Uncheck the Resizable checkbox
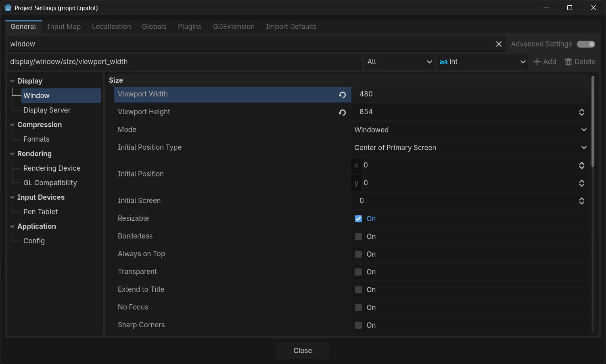 click(358, 219)
